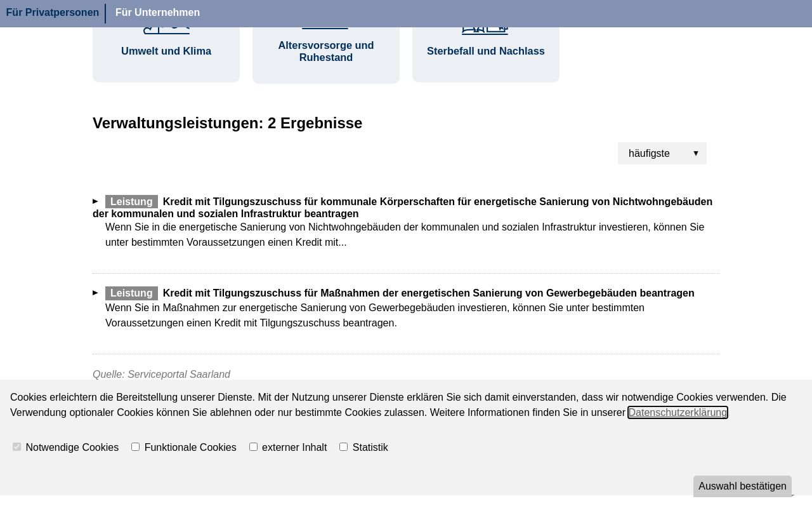Viewport: 812px width, 508px height.
Task: Switch to Für Privatpersonen tab
Action: [53, 13]
